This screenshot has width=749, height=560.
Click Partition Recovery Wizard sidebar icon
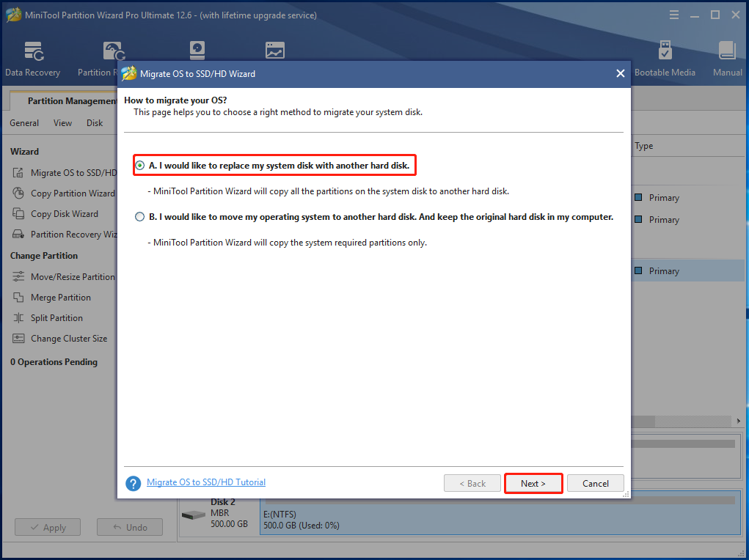coord(18,234)
